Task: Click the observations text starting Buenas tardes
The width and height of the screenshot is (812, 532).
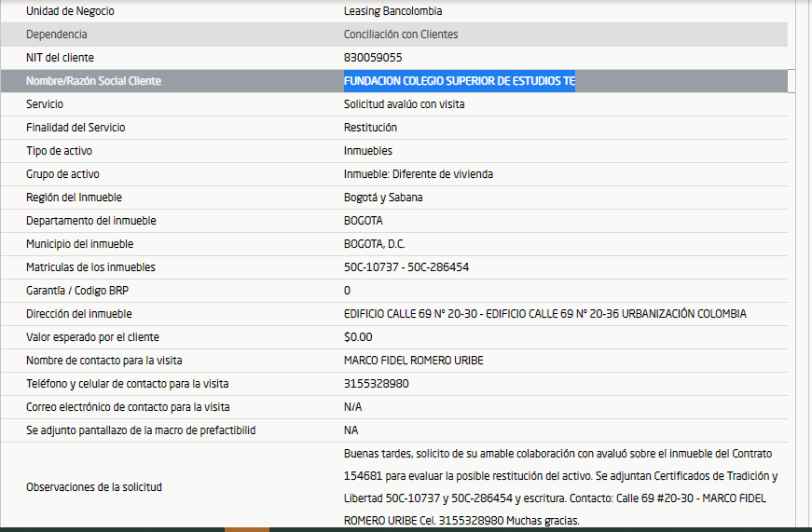Action: [x=559, y=486]
